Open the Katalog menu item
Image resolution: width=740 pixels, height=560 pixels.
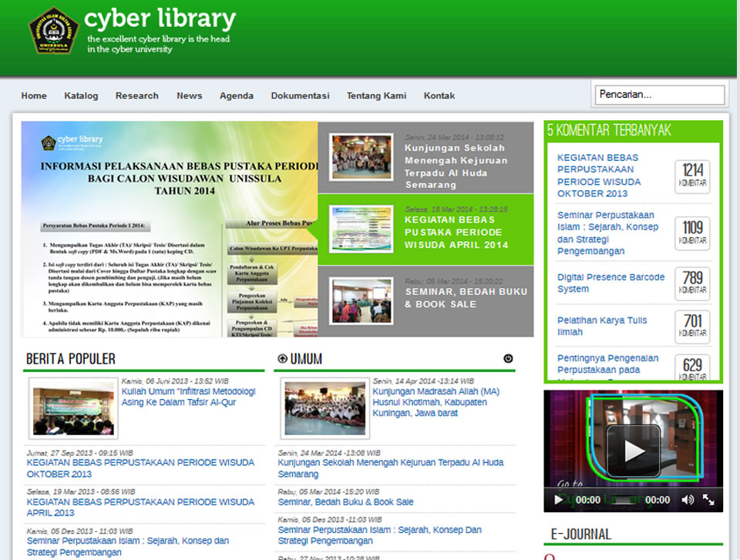pos(81,96)
